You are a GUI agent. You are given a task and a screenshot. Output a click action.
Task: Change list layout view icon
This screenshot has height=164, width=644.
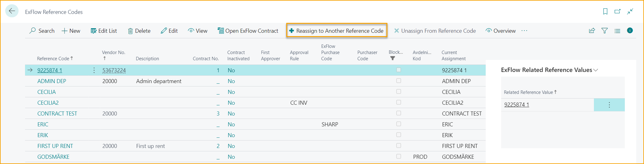[617, 31]
